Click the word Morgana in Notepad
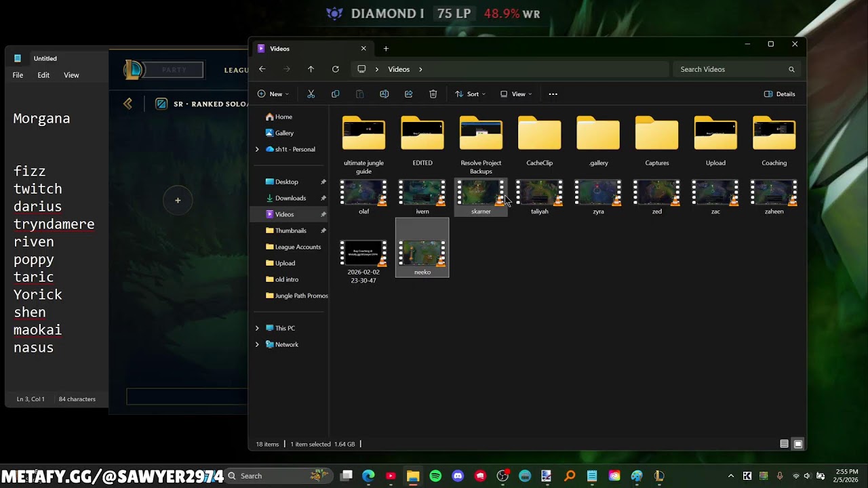The height and width of the screenshot is (488, 868). click(x=42, y=119)
